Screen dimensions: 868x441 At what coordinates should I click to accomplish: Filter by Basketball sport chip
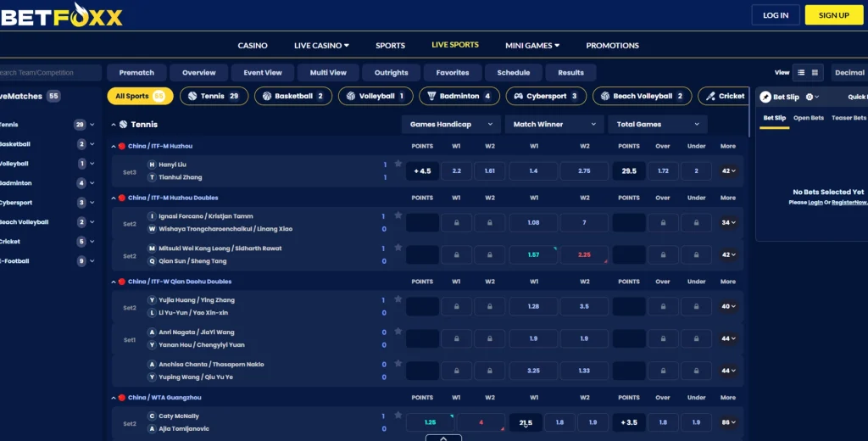coord(293,96)
